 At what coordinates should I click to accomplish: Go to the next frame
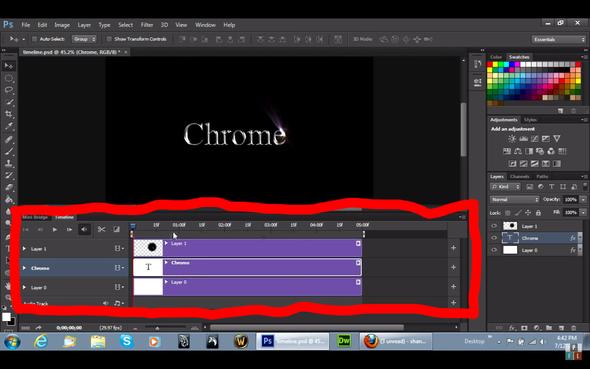click(x=69, y=229)
